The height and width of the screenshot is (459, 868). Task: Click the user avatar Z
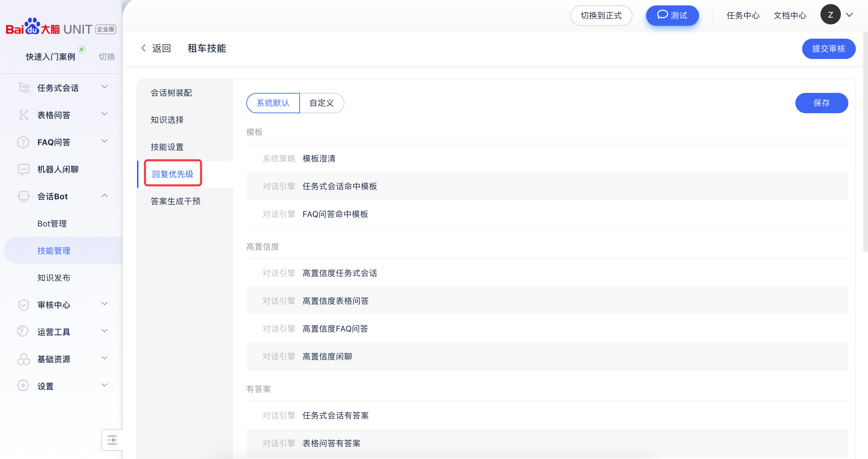(830, 15)
